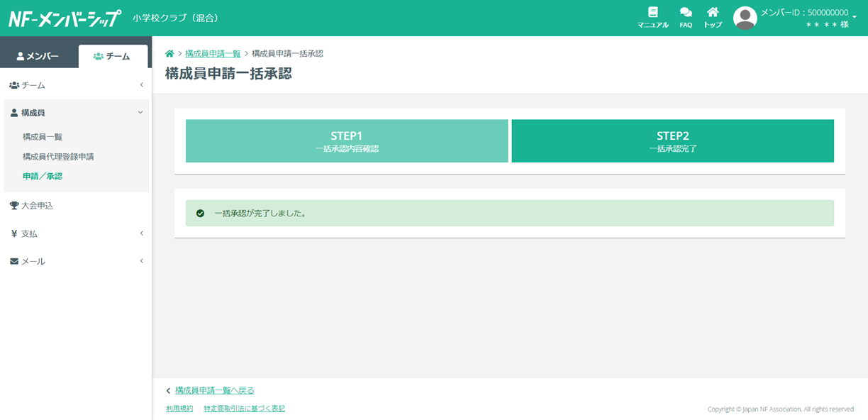The height and width of the screenshot is (420, 868).
Task: Go to Top via house icon
Action: (x=713, y=13)
